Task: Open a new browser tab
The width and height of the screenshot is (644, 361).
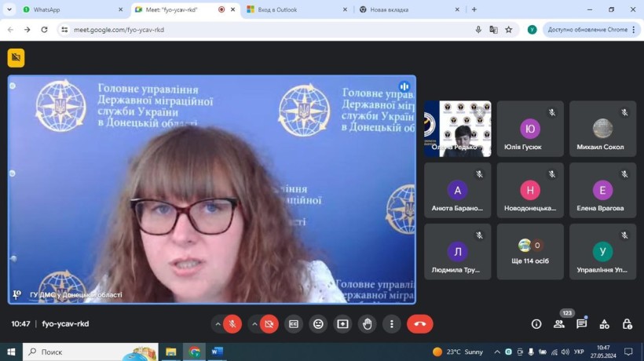Action: 474,9
